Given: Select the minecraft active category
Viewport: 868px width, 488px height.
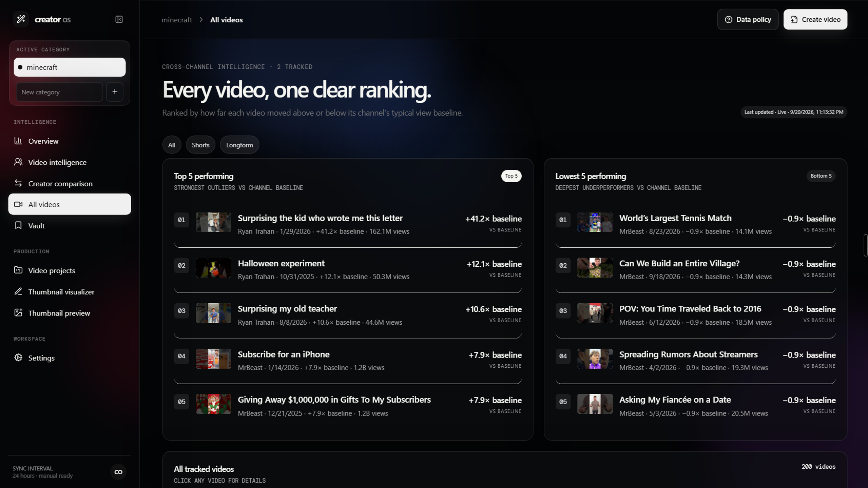Looking at the screenshot, I should pos(70,67).
